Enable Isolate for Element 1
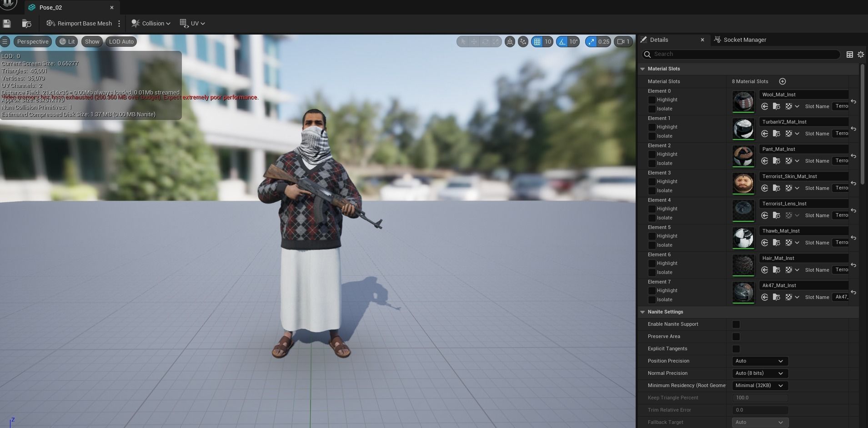Screen dimensions: 868x428 point(652,136)
